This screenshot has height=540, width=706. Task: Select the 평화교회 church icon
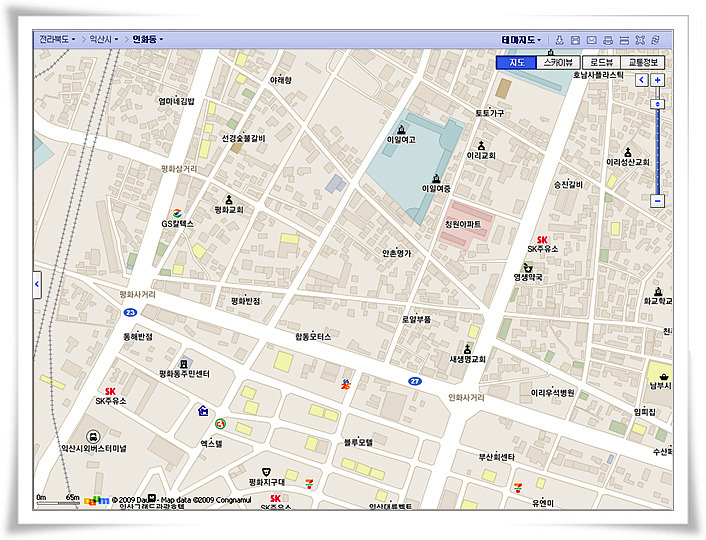tap(229, 199)
